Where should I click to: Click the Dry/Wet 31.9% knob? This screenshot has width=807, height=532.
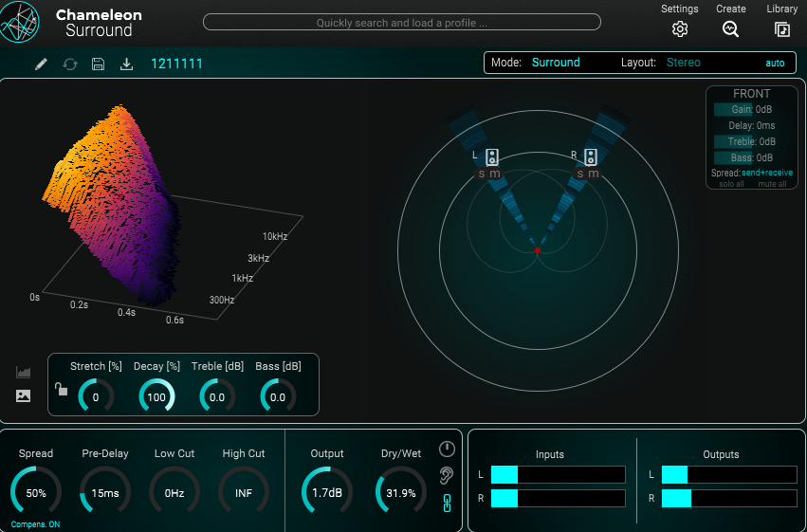(401, 492)
